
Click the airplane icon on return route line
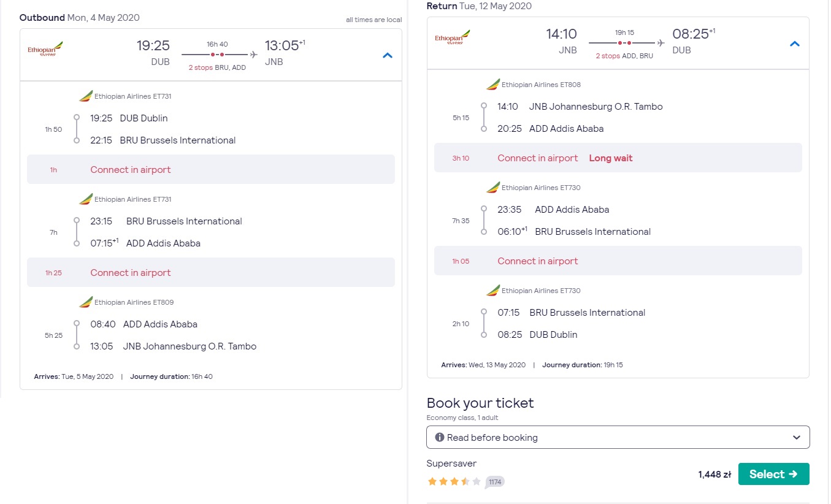[x=661, y=43]
